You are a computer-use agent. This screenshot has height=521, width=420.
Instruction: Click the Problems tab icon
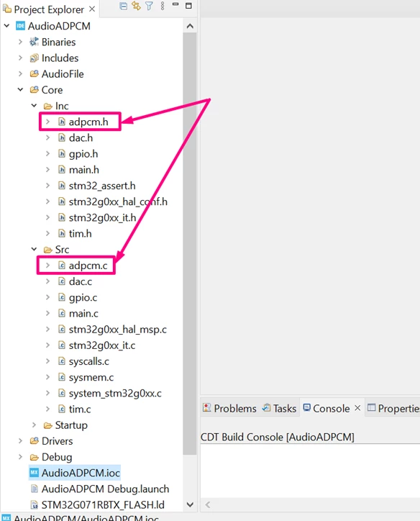click(207, 407)
